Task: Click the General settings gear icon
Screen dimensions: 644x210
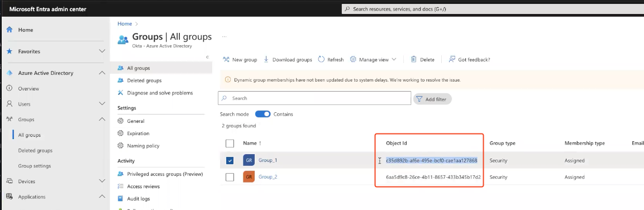Action: (x=121, y=121)
